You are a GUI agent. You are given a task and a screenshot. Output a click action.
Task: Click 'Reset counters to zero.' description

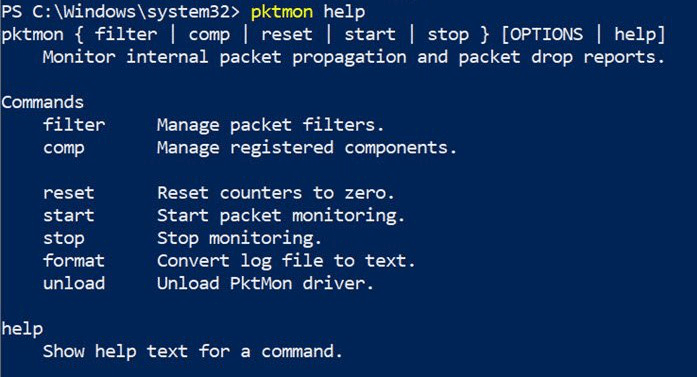pyautogui.click(x=276, y=193)
